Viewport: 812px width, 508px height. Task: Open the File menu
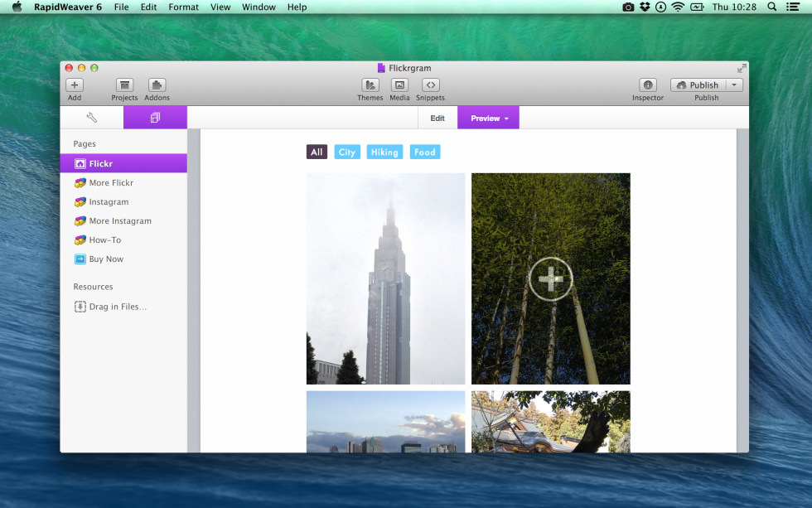121,7
